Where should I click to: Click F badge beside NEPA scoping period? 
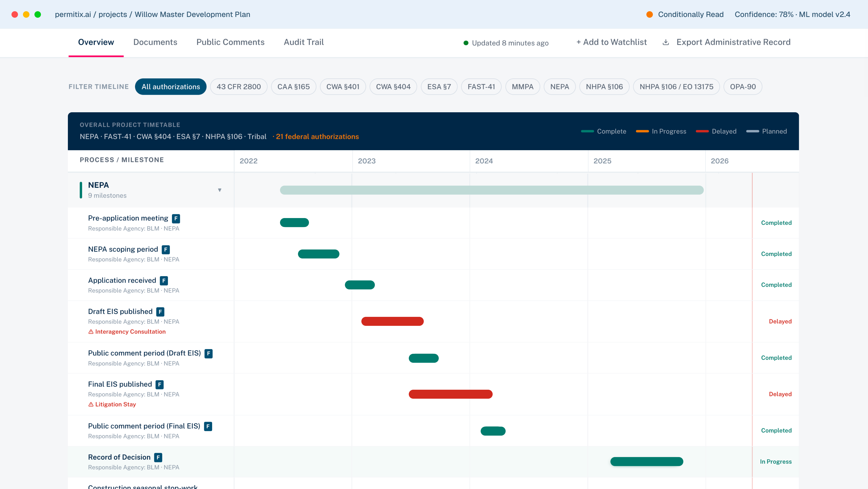click(x=165, y=249)
